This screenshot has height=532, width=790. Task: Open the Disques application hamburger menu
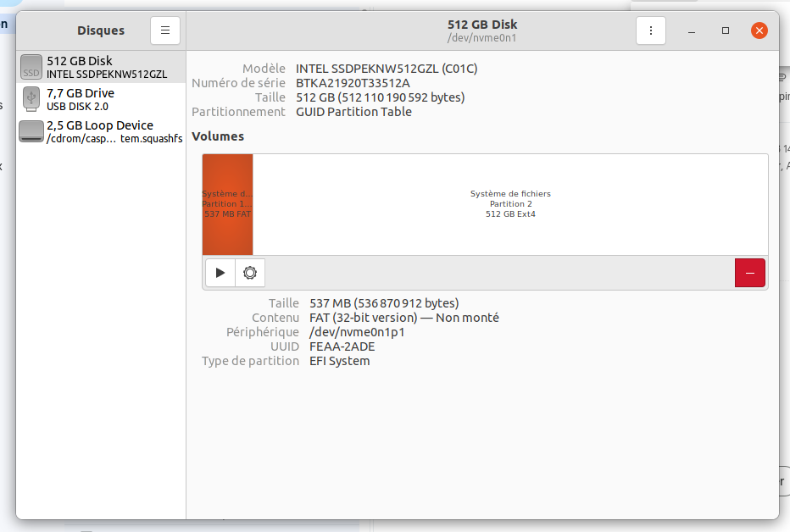coord(165,30)
